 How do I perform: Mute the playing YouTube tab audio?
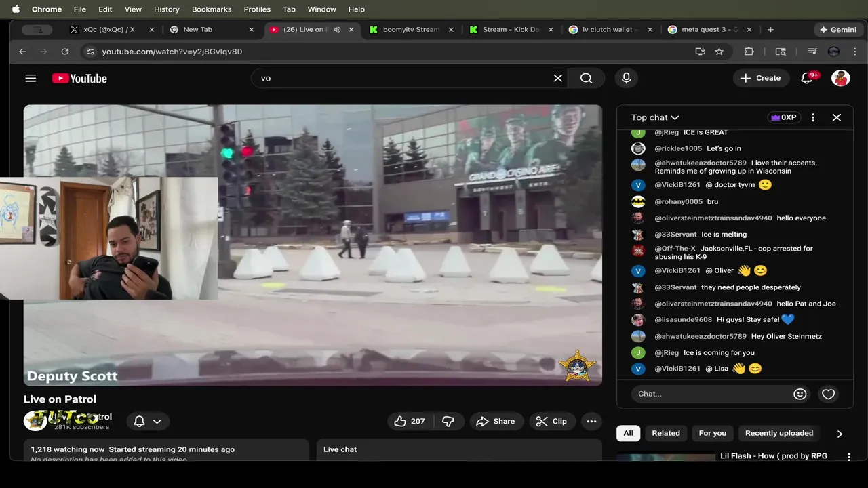[x=337, y=30]
